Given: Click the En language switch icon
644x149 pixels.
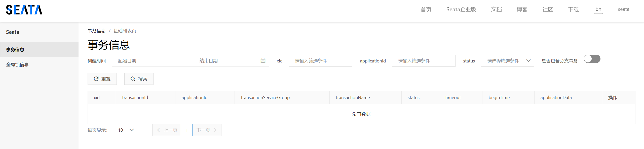Looking at the screenshot, I should coord(598,9).
